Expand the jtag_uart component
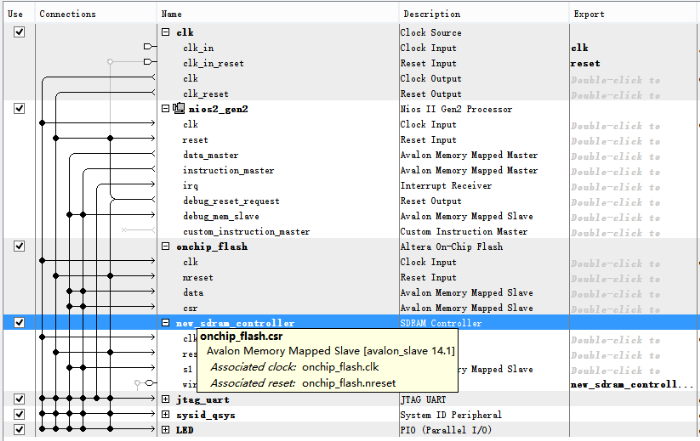Viewport: 700px width, 441px height. pyautogui.click(x=166, y=399)
